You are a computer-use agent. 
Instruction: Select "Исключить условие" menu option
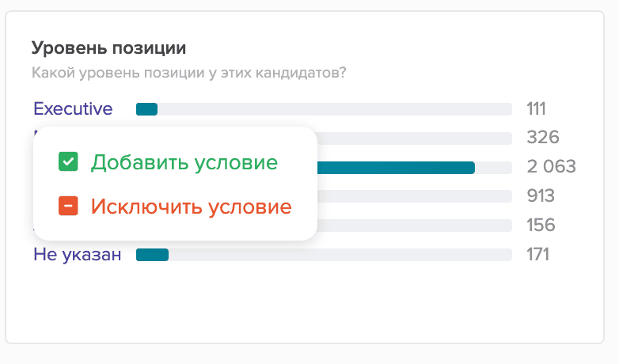click(x=191, y=207)
